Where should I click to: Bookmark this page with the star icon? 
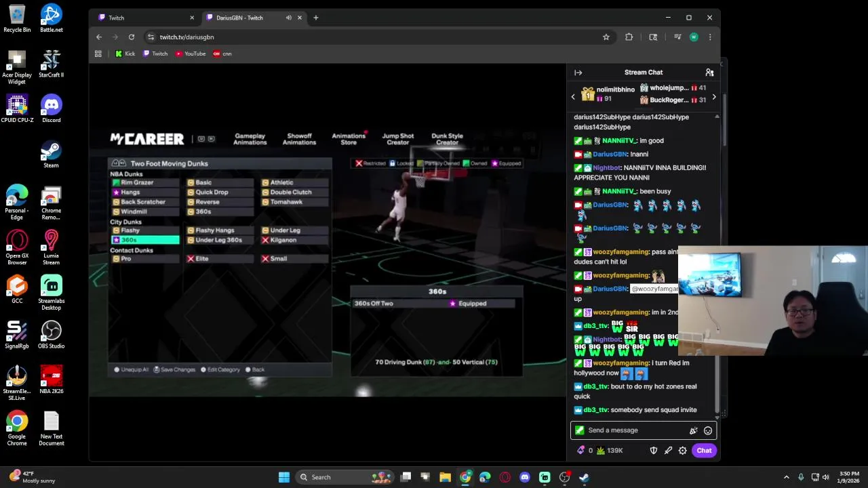coord(606,37)
